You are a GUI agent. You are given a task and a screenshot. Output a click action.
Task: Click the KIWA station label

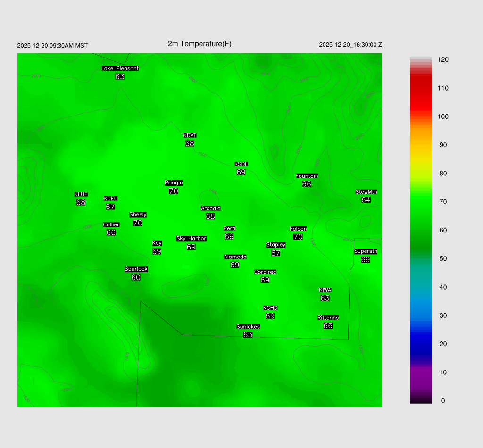[325, 290]
